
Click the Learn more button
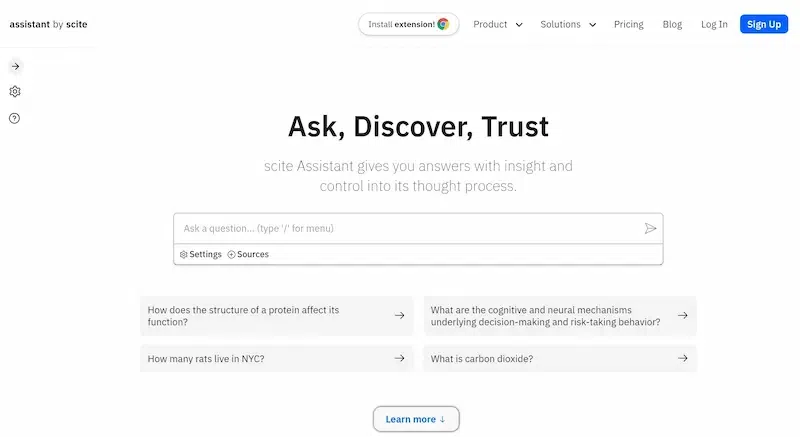[x=416, y=419]
